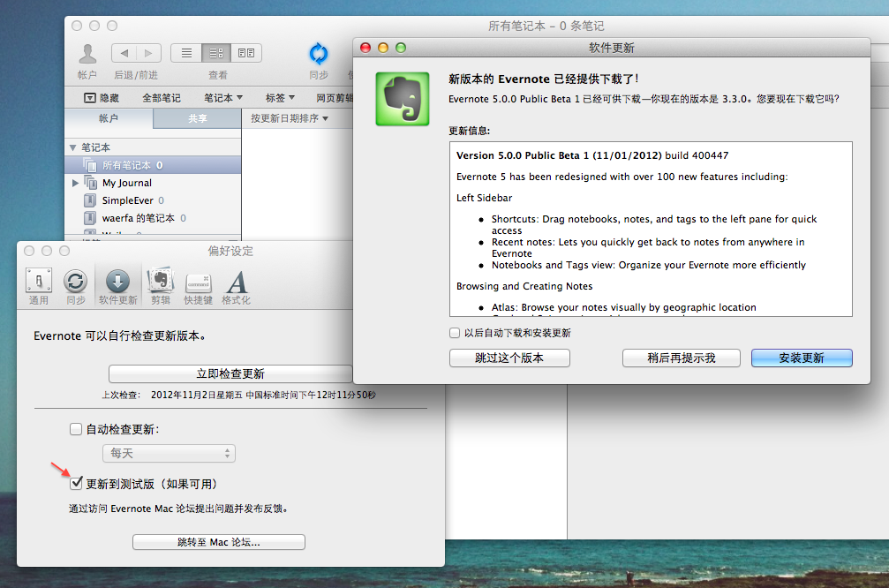889x588 pixels.
Task: Click the Evernote elephant icon in update dialog
Action: (403, 99)
